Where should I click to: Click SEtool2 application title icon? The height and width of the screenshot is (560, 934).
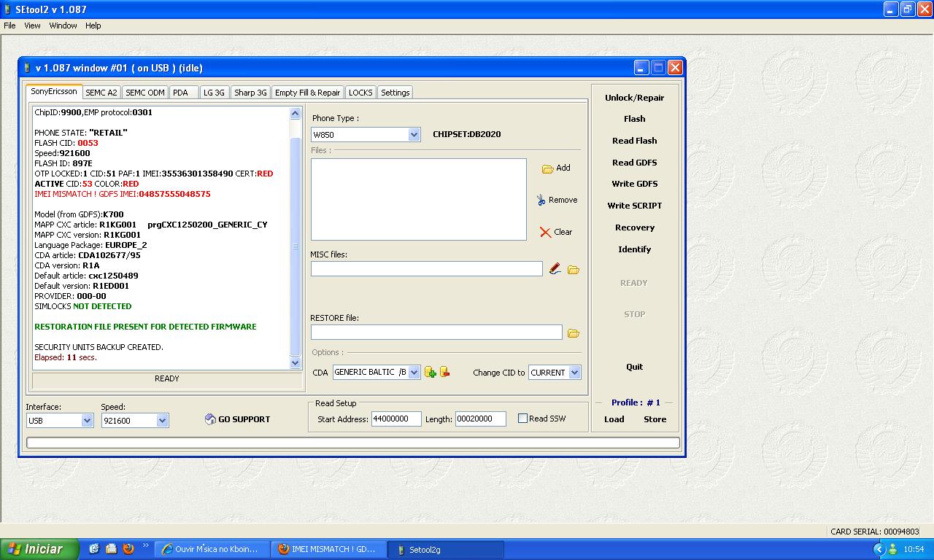point(7,9)
